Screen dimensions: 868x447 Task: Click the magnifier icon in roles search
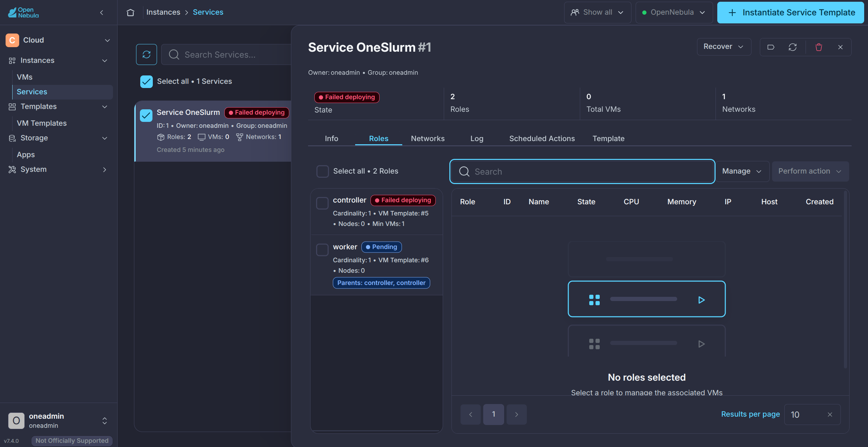point(464,171)
